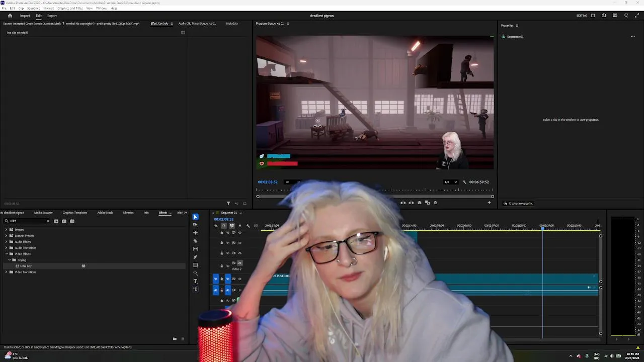Open Quick Export share icon in header
Screen dimensions: 644x362
pos(604,16)
